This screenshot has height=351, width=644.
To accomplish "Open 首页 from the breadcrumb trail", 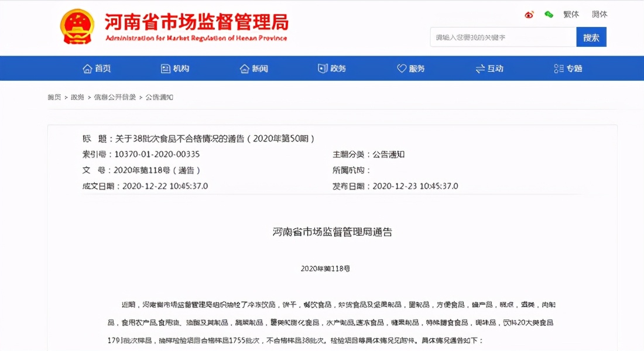I will point(53,97).
